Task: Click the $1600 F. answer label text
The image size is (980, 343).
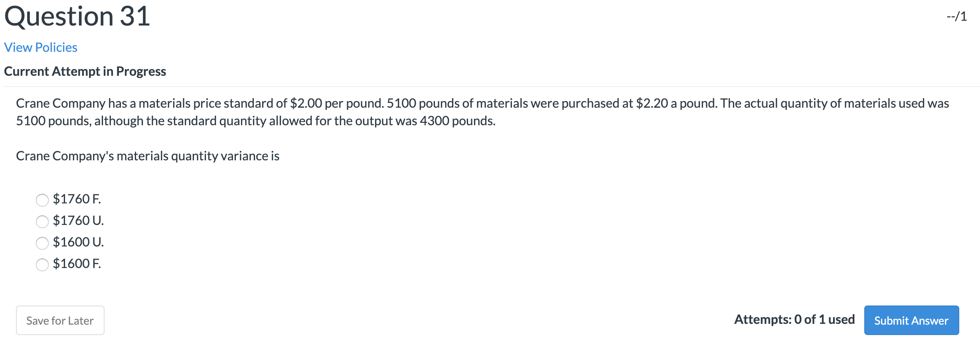Action: (77, 264)
